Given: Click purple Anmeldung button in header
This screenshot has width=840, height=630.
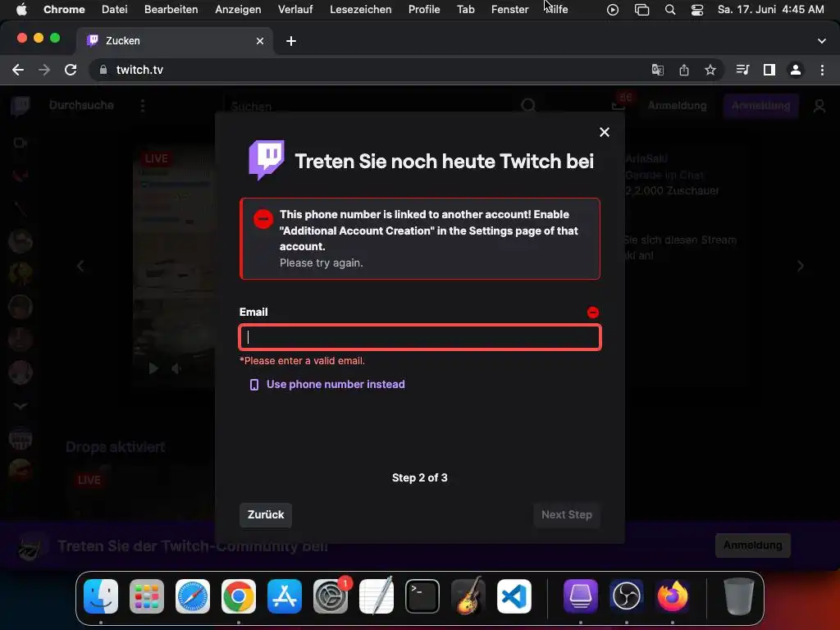Looking at the screenshot, I should coord(760,106).
